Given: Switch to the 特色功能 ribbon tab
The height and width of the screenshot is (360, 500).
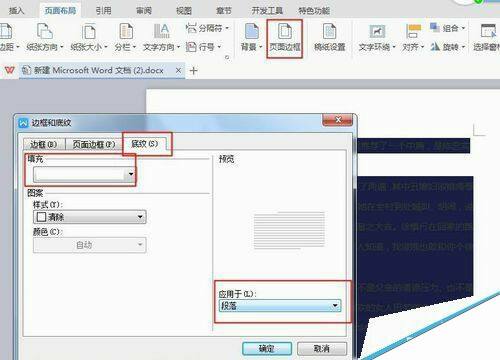Looking at the screenshot, I should click(x=314, y=11).
